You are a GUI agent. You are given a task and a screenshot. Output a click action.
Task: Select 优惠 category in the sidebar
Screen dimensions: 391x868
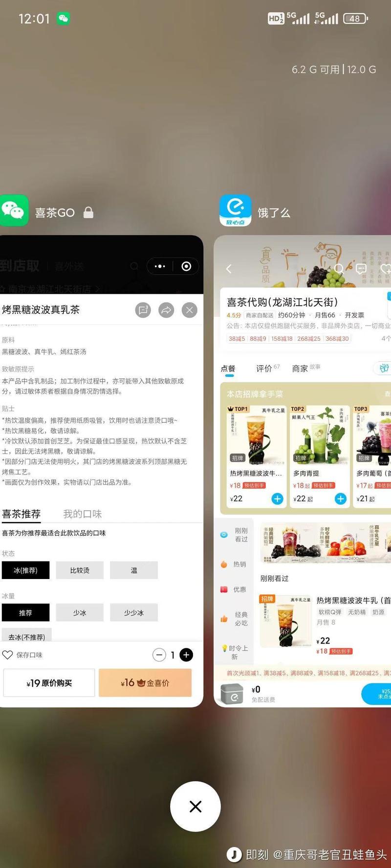[235, 590]
